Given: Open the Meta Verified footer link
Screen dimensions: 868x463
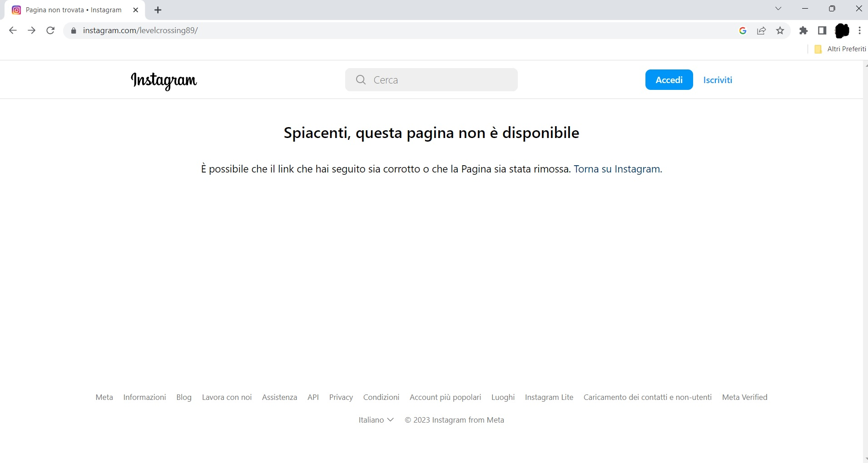Looking at the screenshot, I should click(x=744, y=397).
